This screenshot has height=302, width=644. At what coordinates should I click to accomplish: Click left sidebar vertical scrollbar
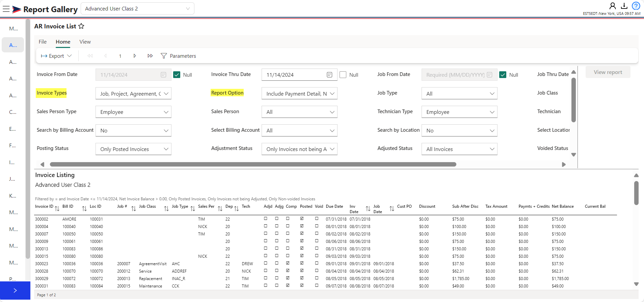[x=28, y=139]
